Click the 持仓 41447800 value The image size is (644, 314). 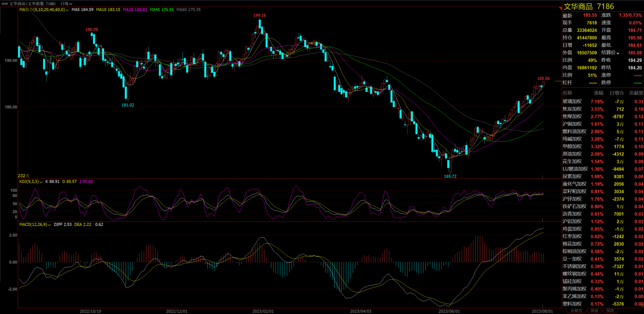tap(587, 38)
